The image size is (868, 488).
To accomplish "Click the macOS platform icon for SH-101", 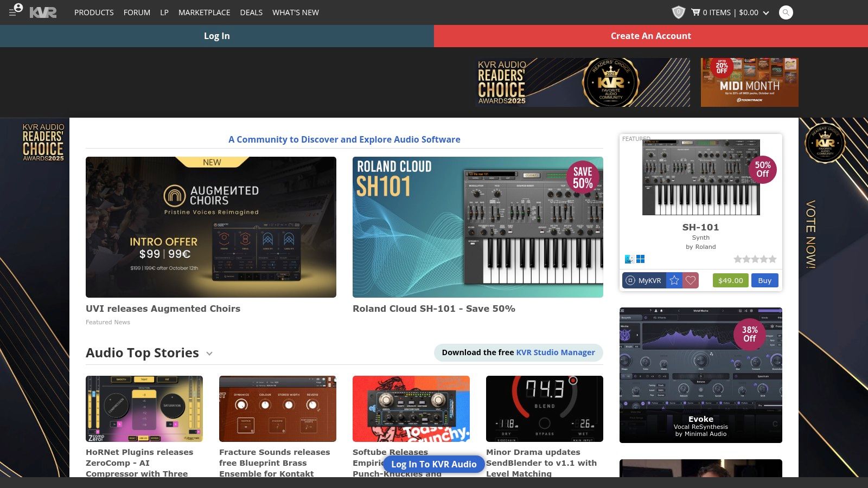I will 629,259.
